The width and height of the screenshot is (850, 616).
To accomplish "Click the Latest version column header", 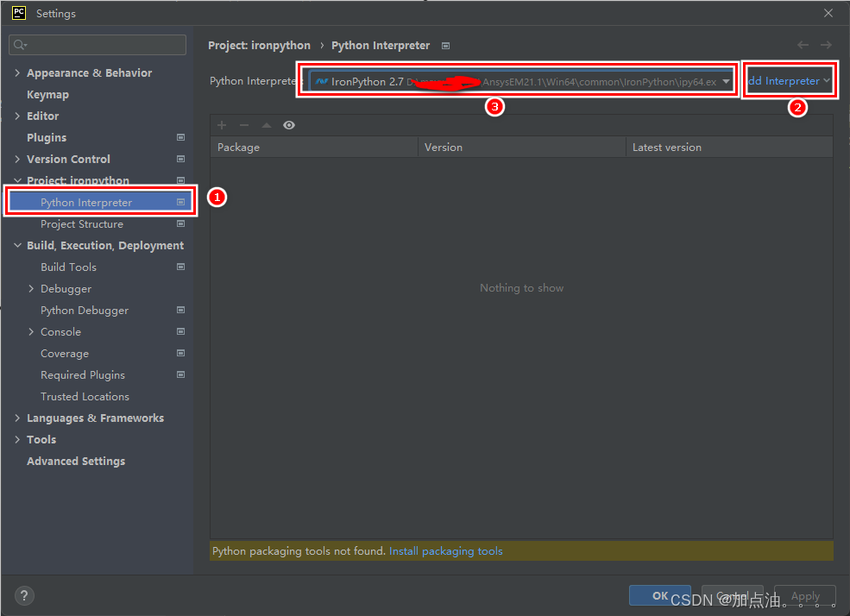I will coord(730,148).
